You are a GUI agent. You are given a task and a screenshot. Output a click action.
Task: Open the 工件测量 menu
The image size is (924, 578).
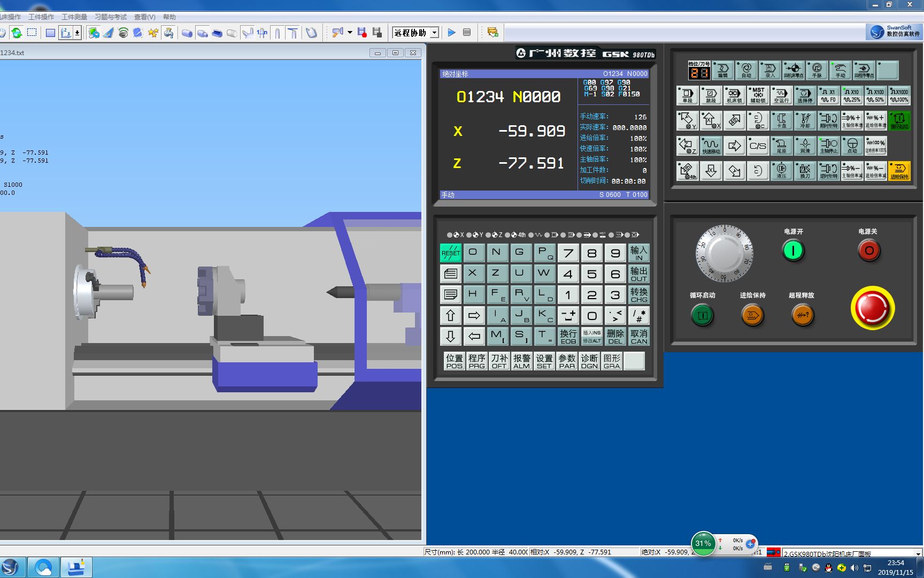coord(74,17)
